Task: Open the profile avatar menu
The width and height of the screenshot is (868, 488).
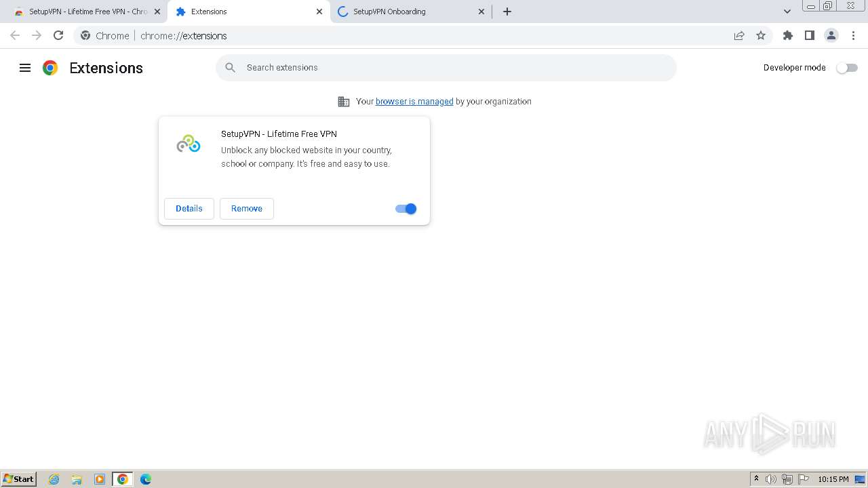Action: click(831, 35)
